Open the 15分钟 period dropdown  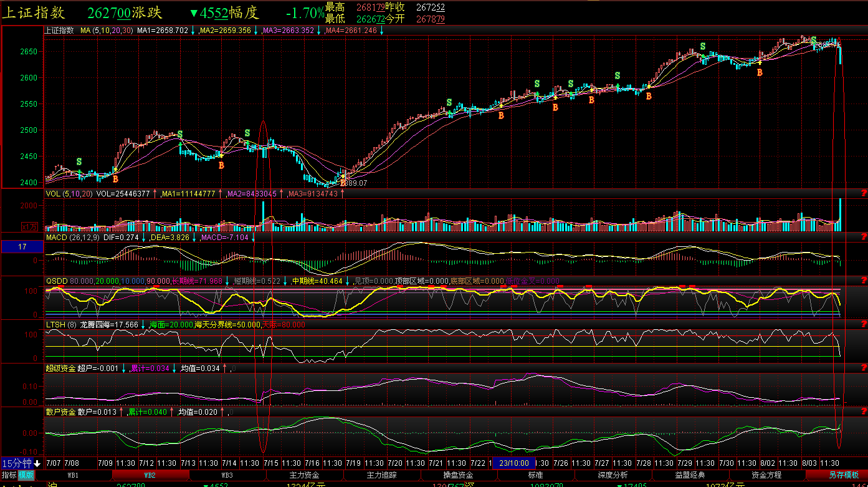coord(21,463)
